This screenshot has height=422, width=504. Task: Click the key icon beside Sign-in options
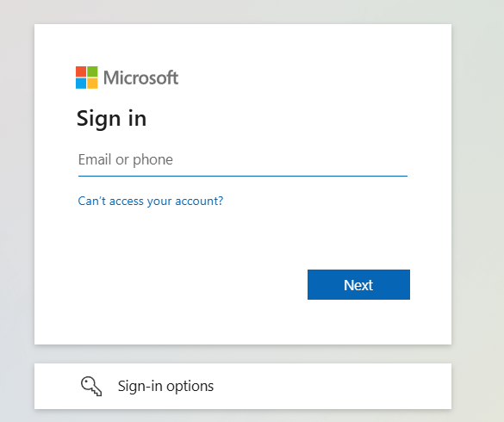coord(91,386)
